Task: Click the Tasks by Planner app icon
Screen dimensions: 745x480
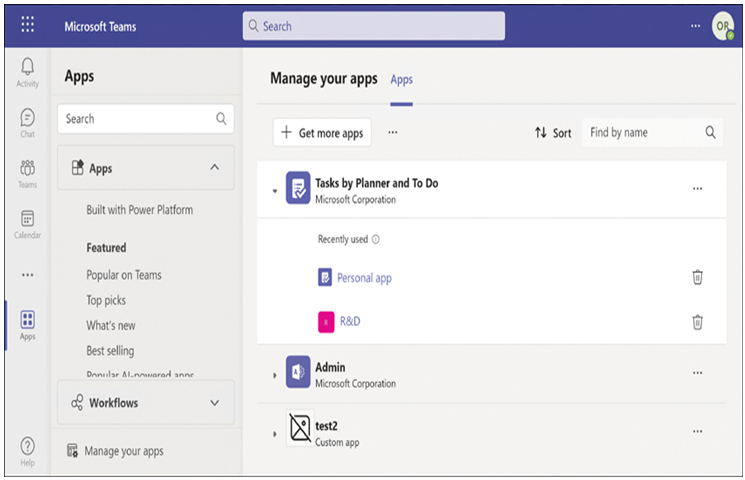Action: (298, 188)
